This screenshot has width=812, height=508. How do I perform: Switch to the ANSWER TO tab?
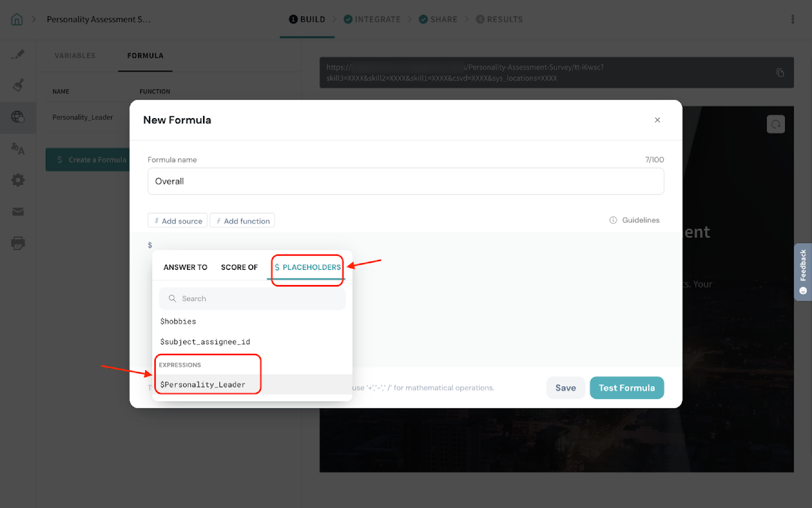tap(185, 267)
